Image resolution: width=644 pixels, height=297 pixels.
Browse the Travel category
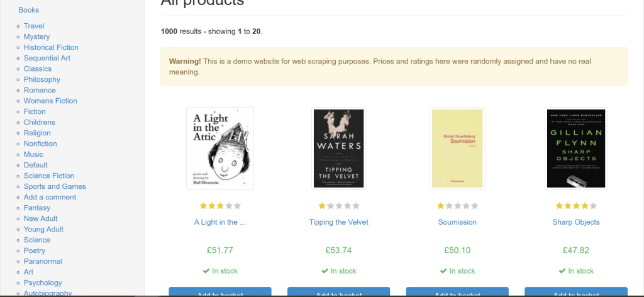pos(34,26)
